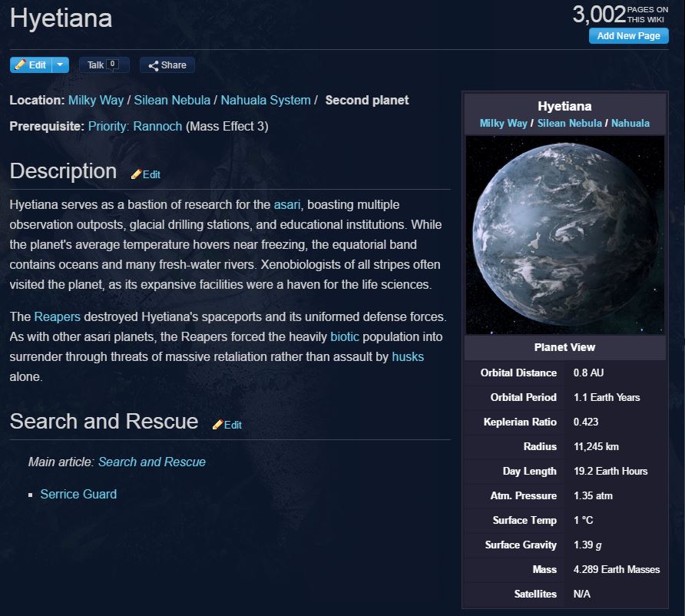Click pencil icon beside Search and Rescue heading
Screen dimensions: 685x616
click(217, 425)
